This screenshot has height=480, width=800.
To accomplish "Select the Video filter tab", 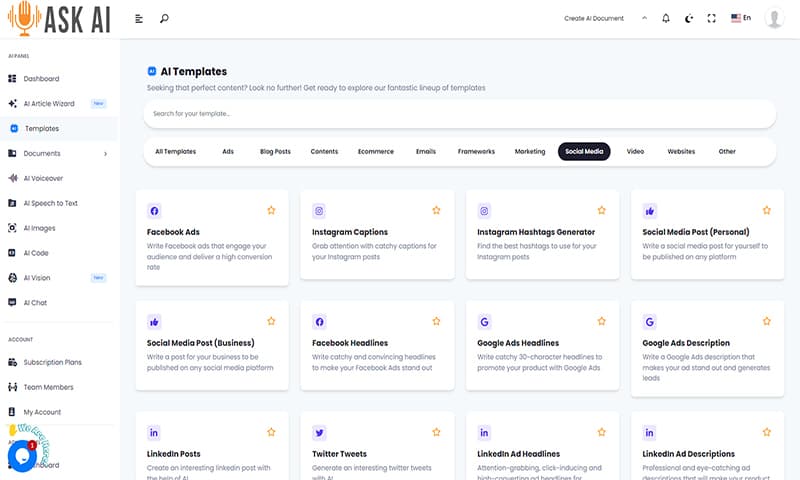I will (635, 151).
